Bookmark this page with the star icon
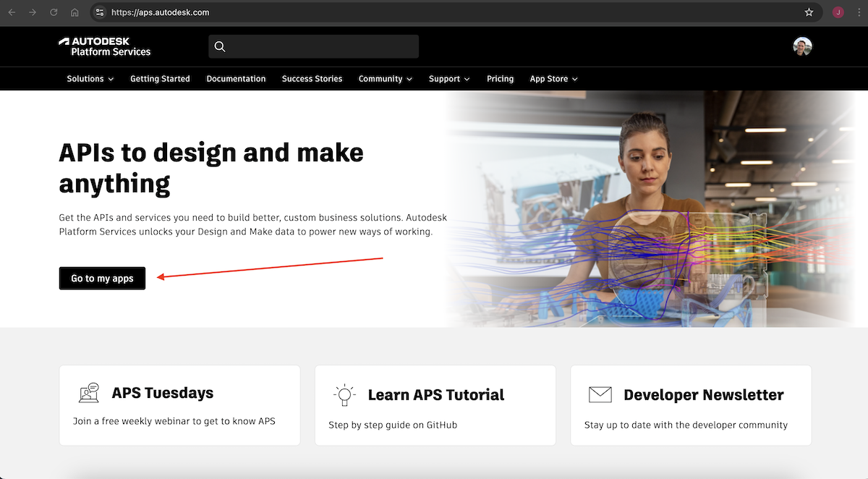This screenshot has width=868, height=479. (x=809, y=12)
